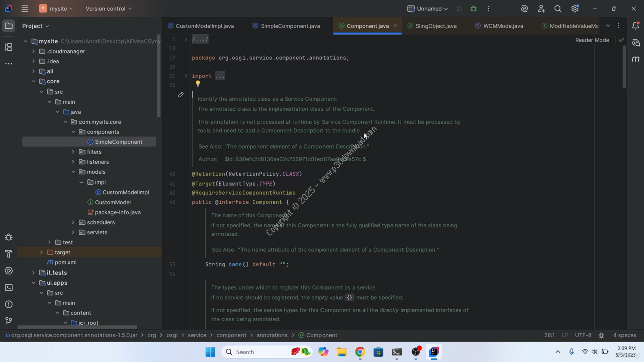This screenshot has width=644, height=362.
Task: Show hidden editor tabs dropdown
Action: (x=608, y=26)
